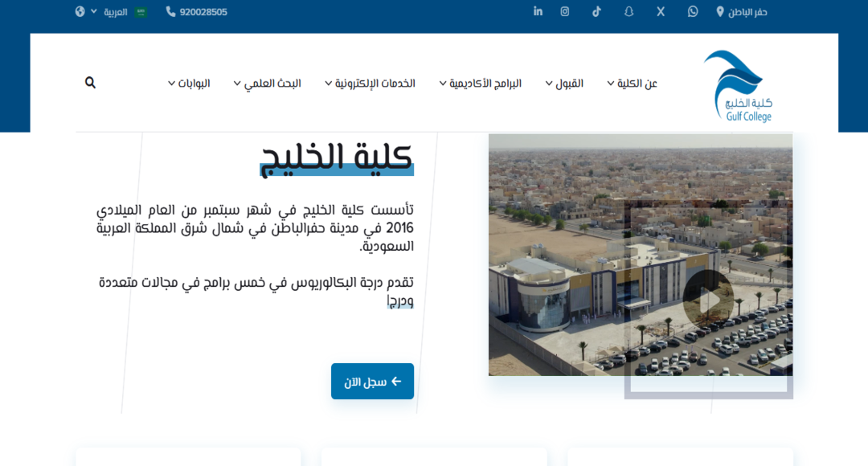The height and width of the screenshot is (466, 868).
Task: Click the Saudi flag icon
Action: (x=141, y=11)
